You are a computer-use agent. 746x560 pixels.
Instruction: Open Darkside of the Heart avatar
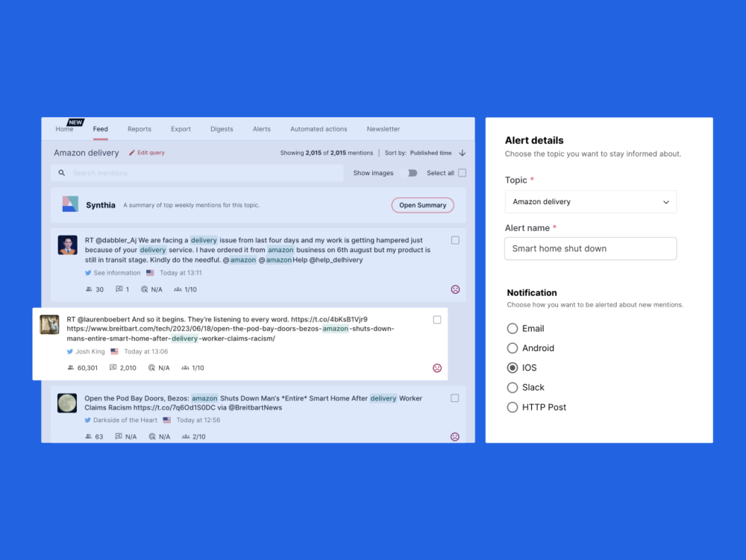point(67,403)
